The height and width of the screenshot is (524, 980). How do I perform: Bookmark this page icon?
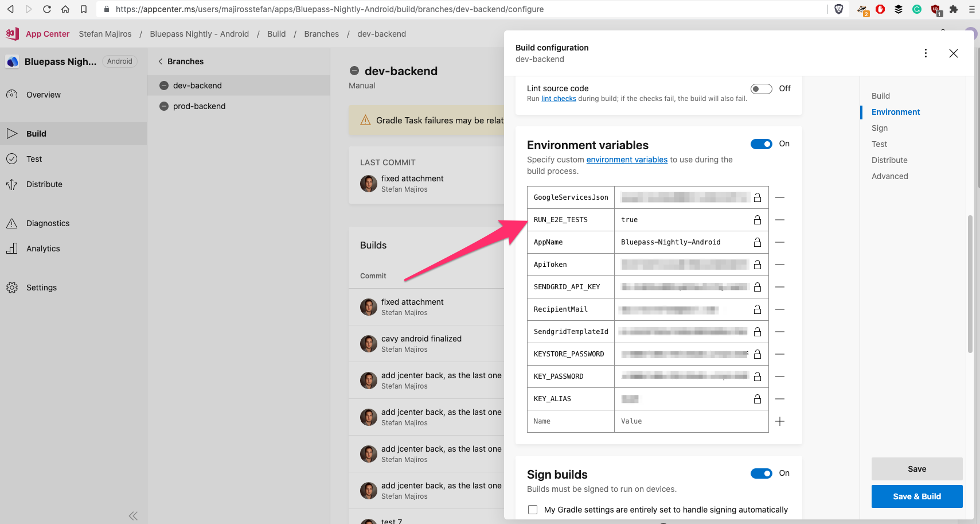(84, 9)
